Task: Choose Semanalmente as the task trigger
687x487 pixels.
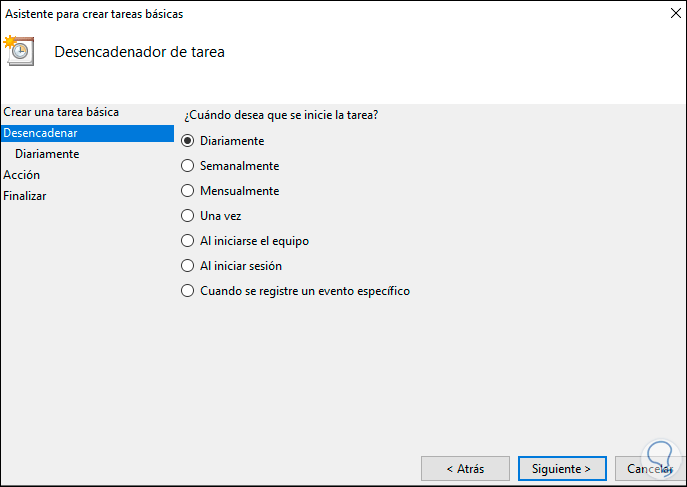Action: click(x=187, y=166)
